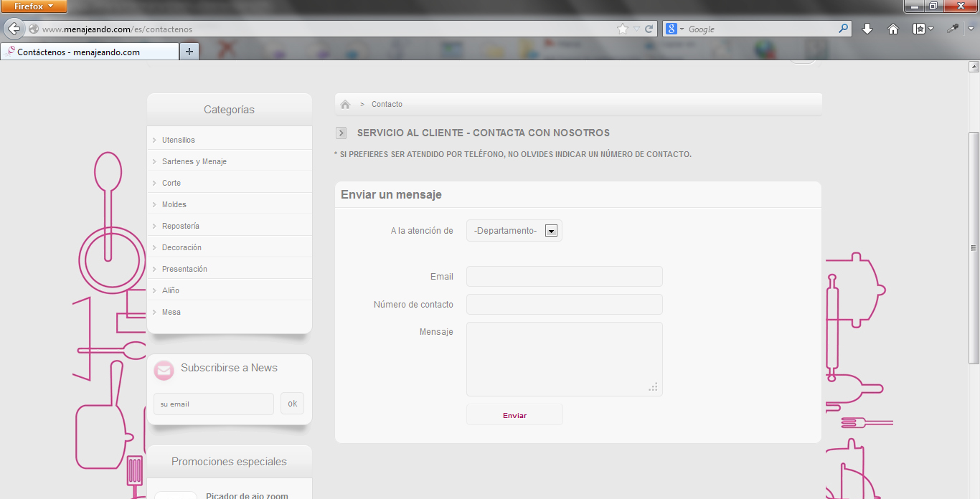Image resolution: width=980 pixels, height=499 pixels.
Task: Click the scrollbar up arrow
Action: click(x=974, y=67)
